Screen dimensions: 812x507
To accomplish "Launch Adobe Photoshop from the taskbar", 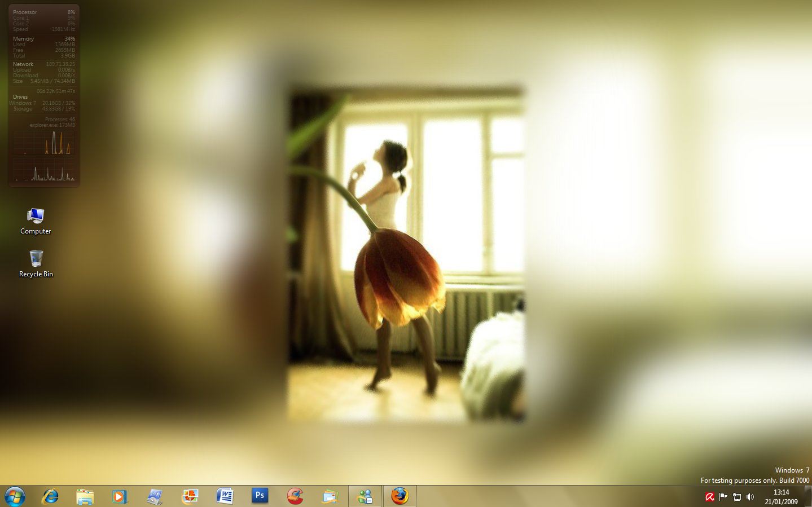I will [260, 496].
